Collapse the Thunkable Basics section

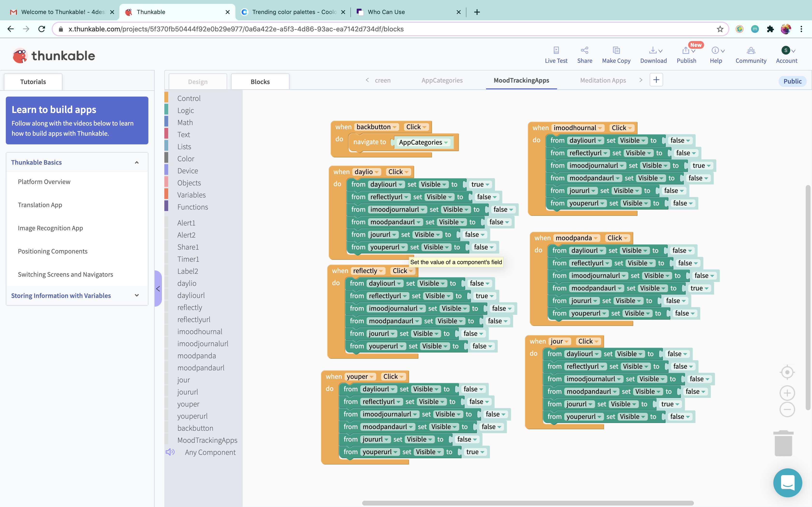(137, 162)
